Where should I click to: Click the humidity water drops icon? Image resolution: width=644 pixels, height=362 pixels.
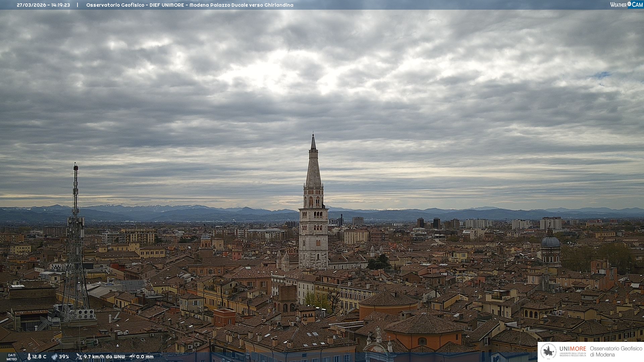[x=54, y=357]
